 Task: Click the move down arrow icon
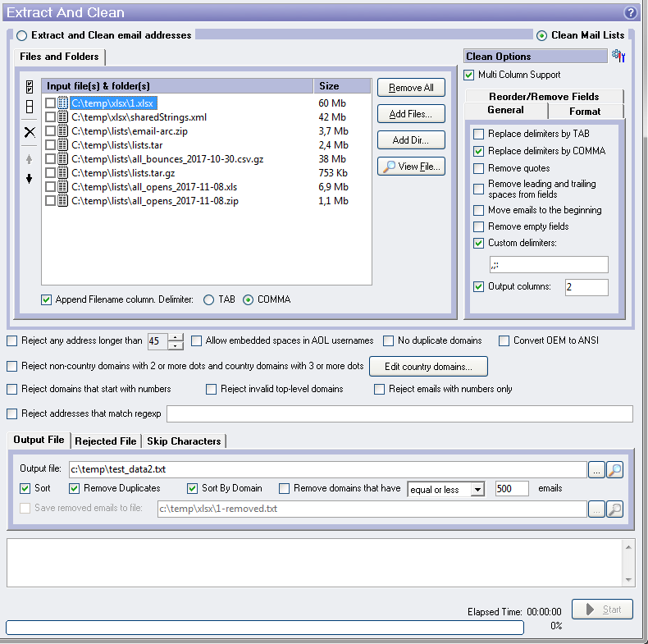[30, 179]
